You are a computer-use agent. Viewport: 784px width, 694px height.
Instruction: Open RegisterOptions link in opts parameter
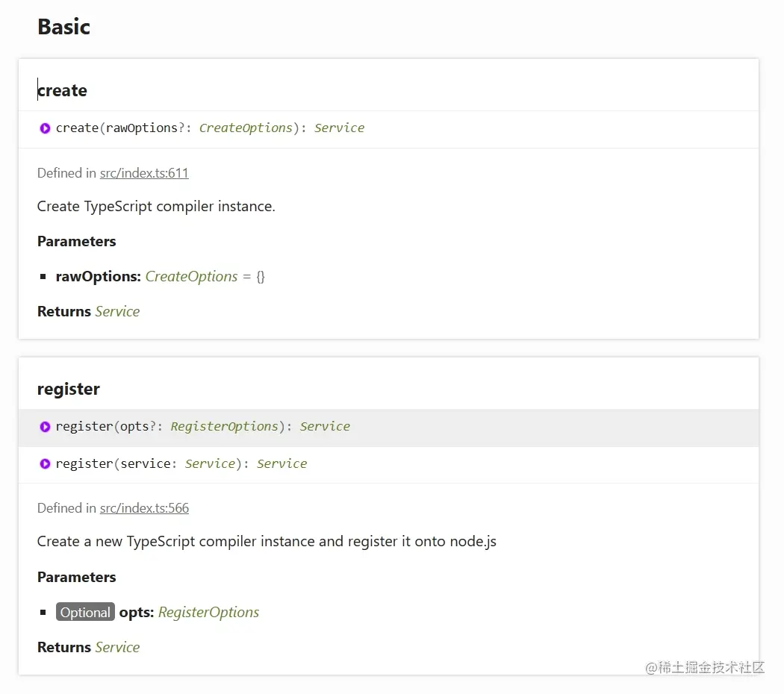[209, 612]
